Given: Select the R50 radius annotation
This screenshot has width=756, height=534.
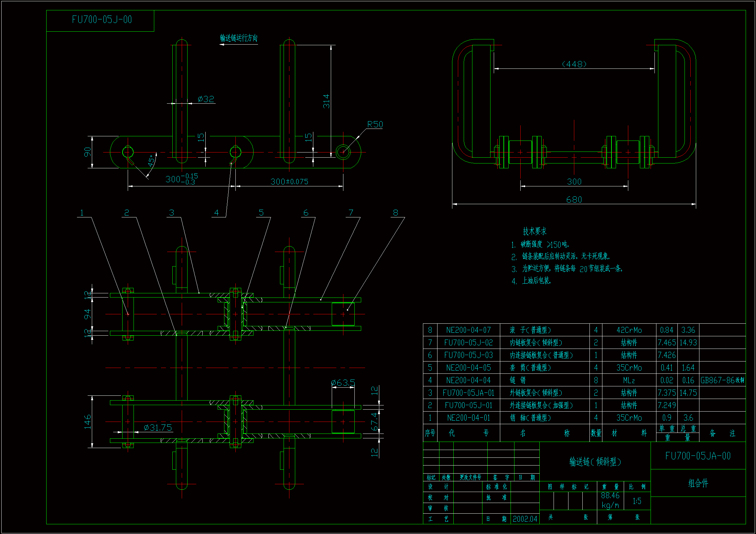Looking at the screenshot, I should (x=375, y=124).
